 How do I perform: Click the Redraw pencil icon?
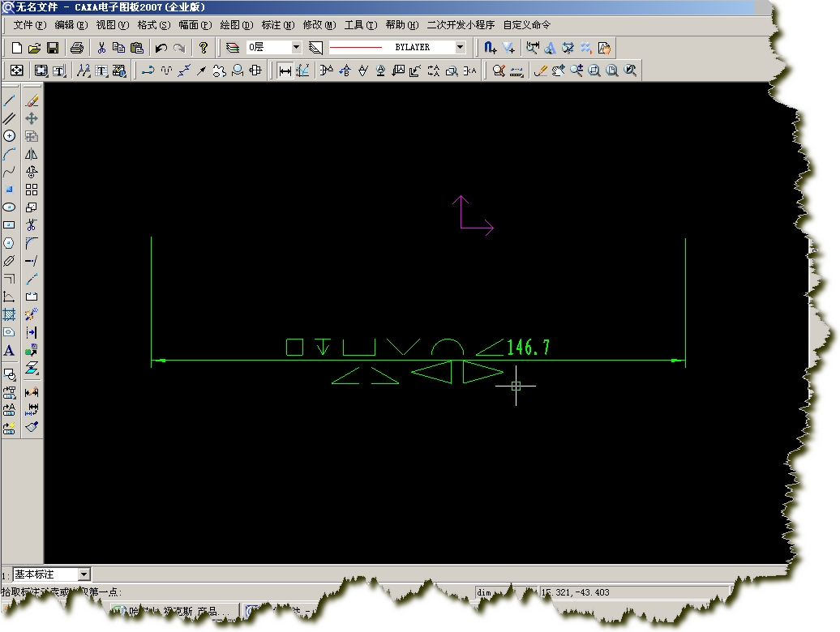coord(541,70)
